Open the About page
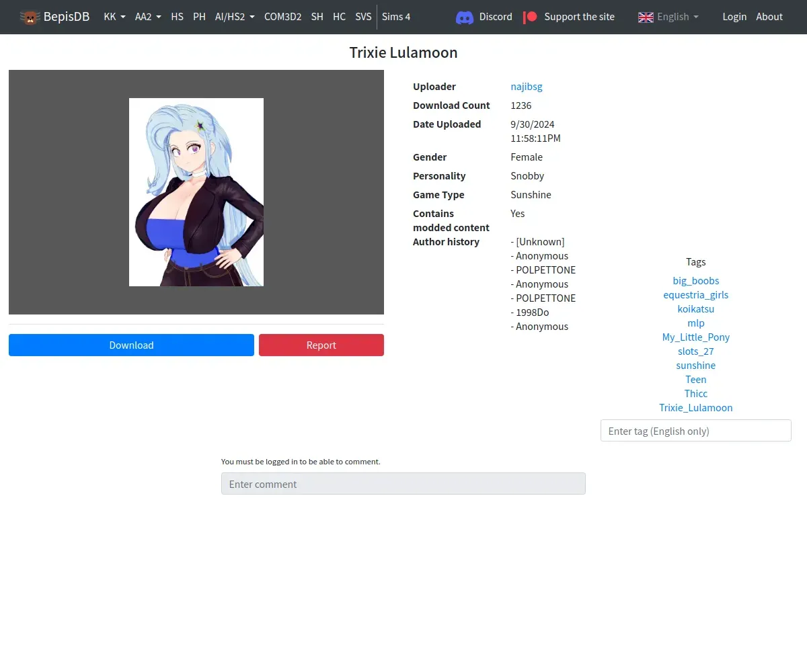Screen dimensions: 807x672 769,17
